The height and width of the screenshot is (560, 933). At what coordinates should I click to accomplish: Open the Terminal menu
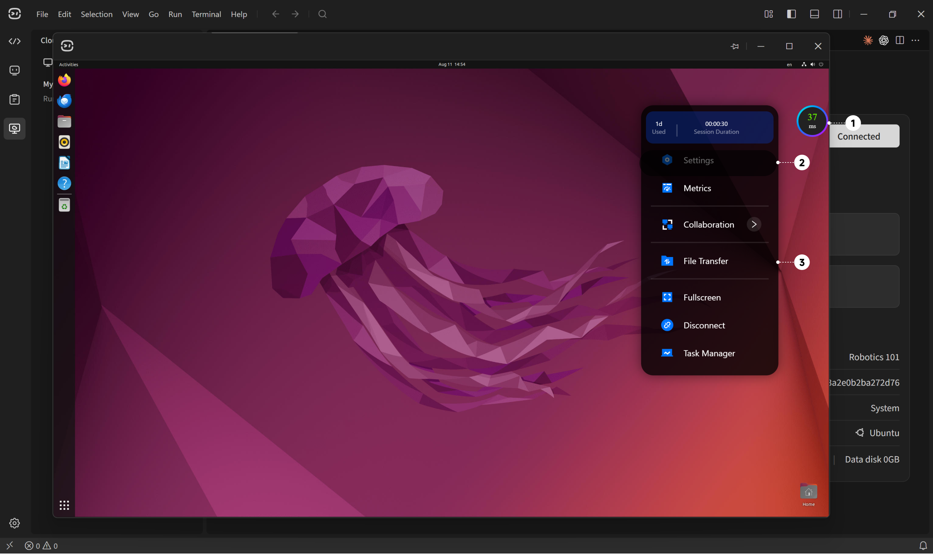[x=206, y=14]
